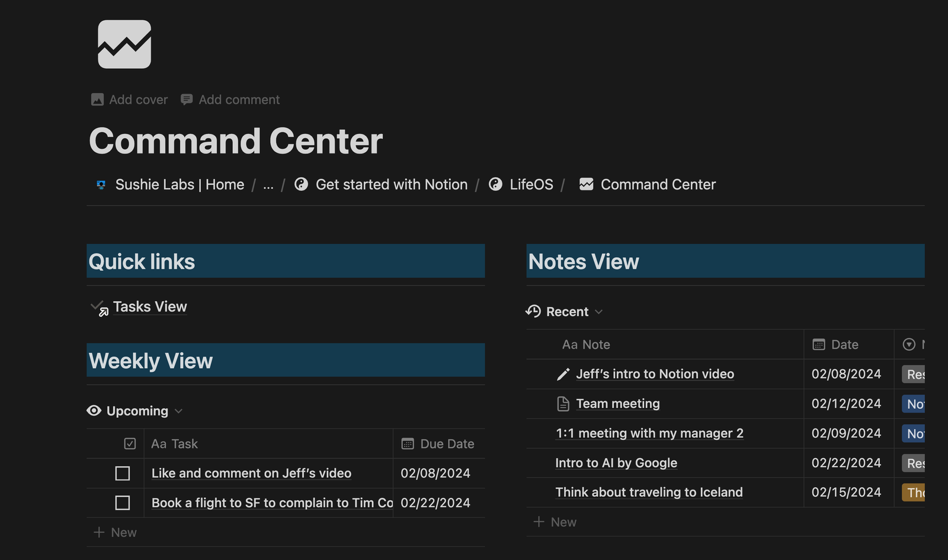Click the clock icon next to Recent
The height and width of the screenshot is (560, 948).
tap(532, 311)
